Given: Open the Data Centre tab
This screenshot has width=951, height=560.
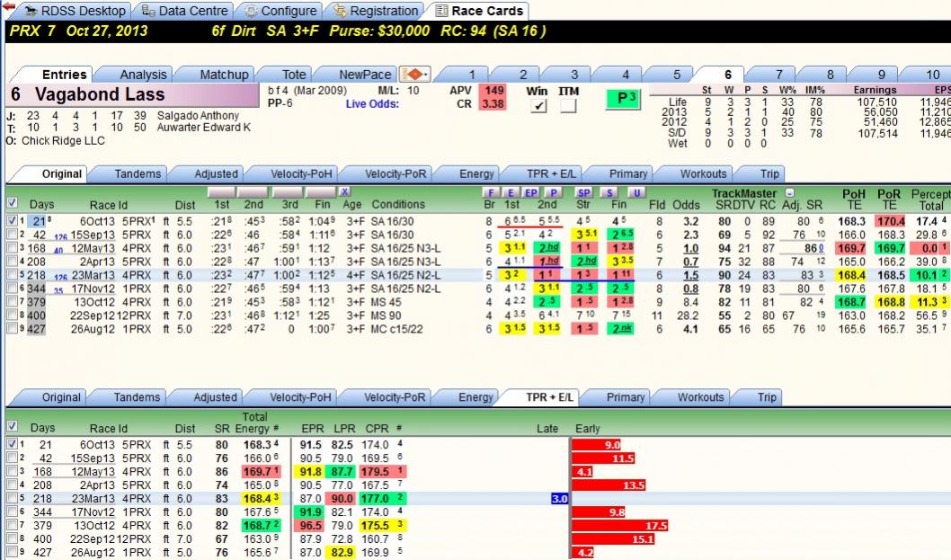Looking at the screenshot, I should click(x=183, y=11).
